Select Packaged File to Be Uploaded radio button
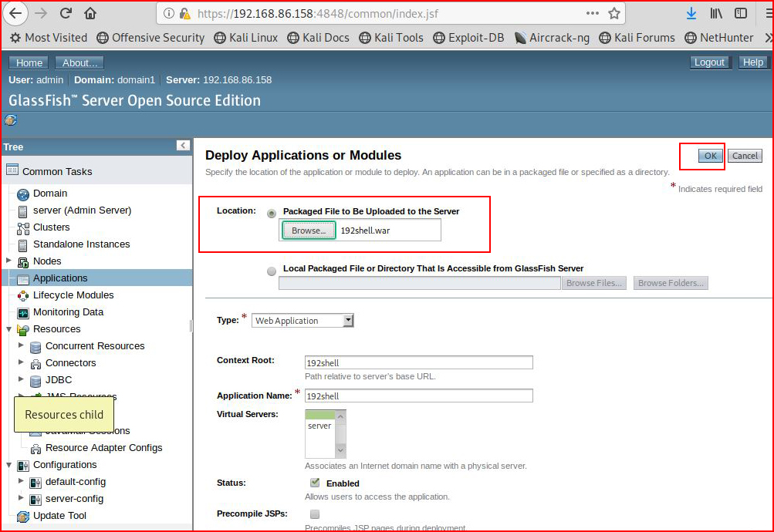Image resolution: width=774 pixels, height=532 pixels. pyautogui.click(x=272, y=214)
